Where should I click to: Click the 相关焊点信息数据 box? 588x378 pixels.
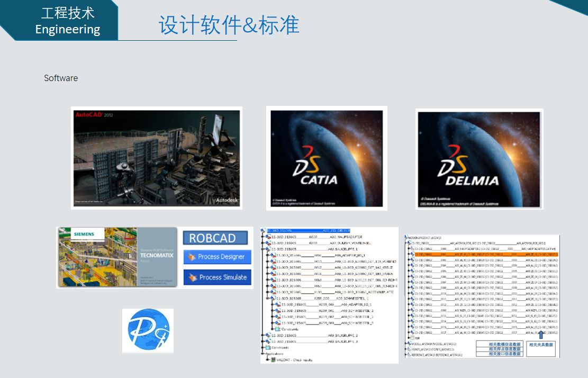tap(499, 349)
